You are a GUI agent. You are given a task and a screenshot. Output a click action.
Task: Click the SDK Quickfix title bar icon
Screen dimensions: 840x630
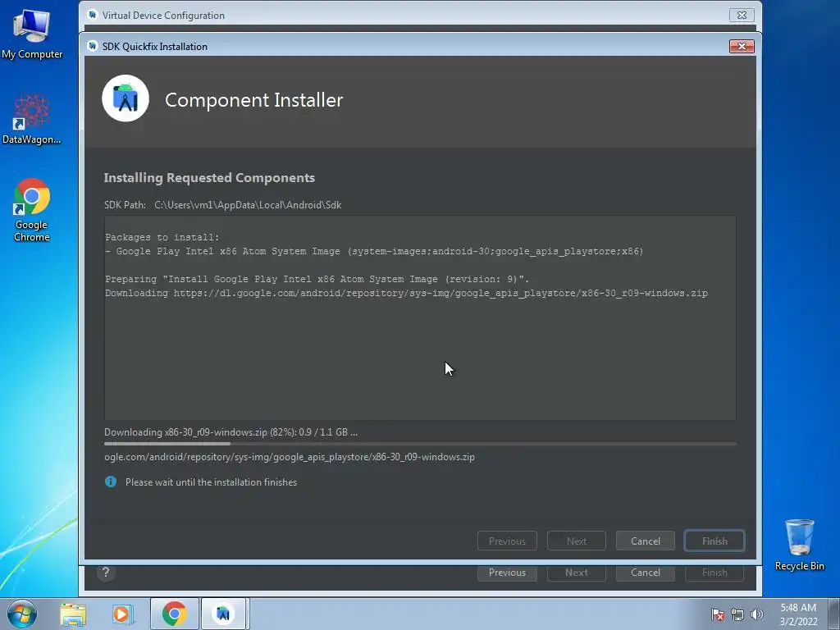[x=92, y=46]
